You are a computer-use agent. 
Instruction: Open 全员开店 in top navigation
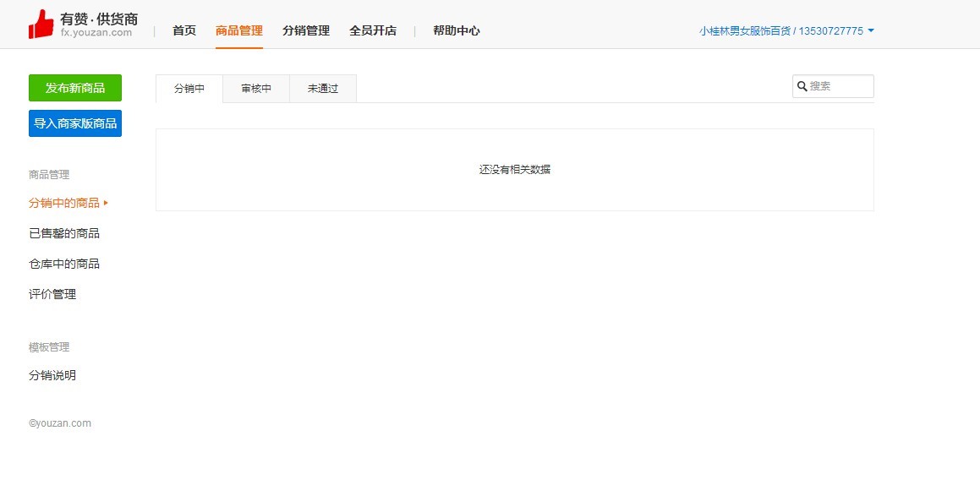(373, 30)
